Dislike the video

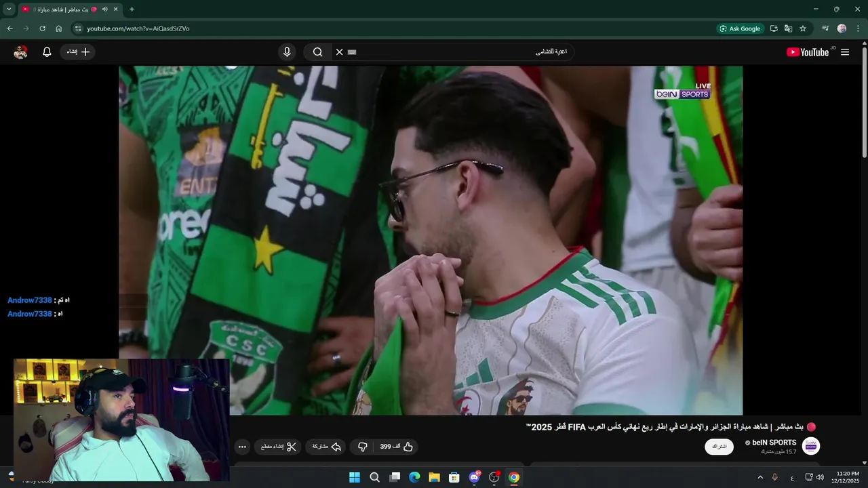tap(362, 447)
